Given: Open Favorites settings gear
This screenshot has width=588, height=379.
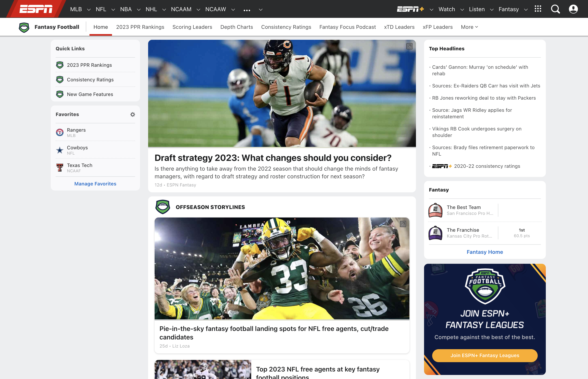Looking at the screenshot, I should click(x=133, y=114).
